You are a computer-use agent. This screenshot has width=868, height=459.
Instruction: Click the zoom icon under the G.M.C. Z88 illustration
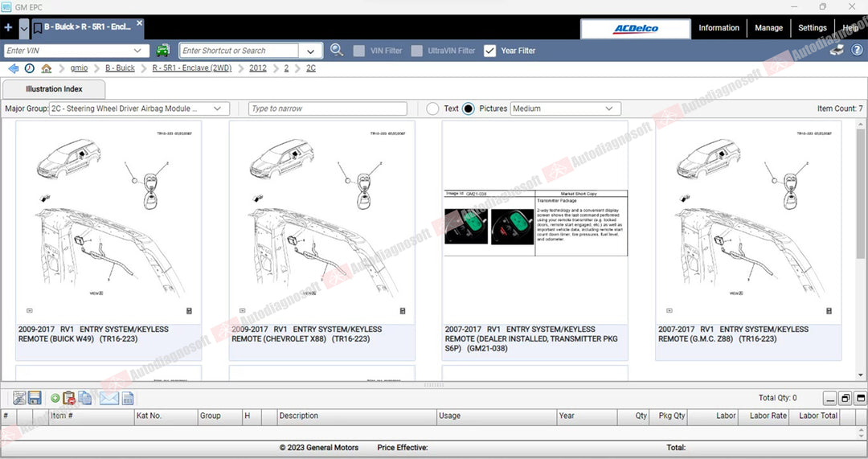pyautogui.click(x=669, y=310)
